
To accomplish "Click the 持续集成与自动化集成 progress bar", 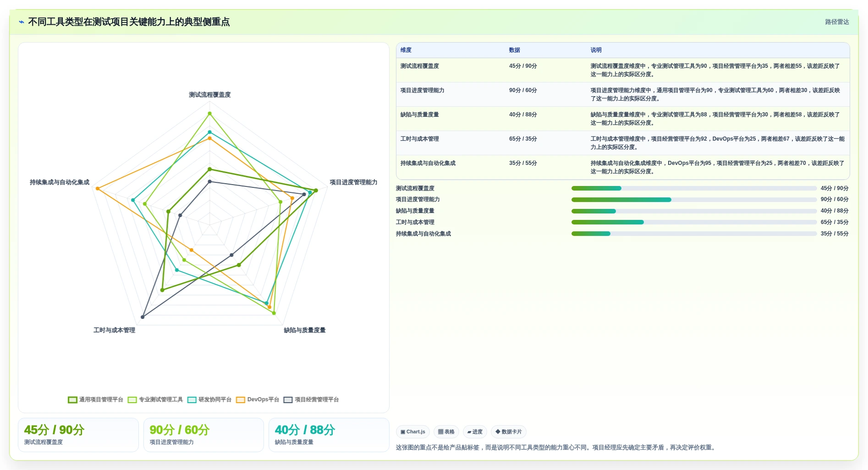I will click(x=694, y=234).
